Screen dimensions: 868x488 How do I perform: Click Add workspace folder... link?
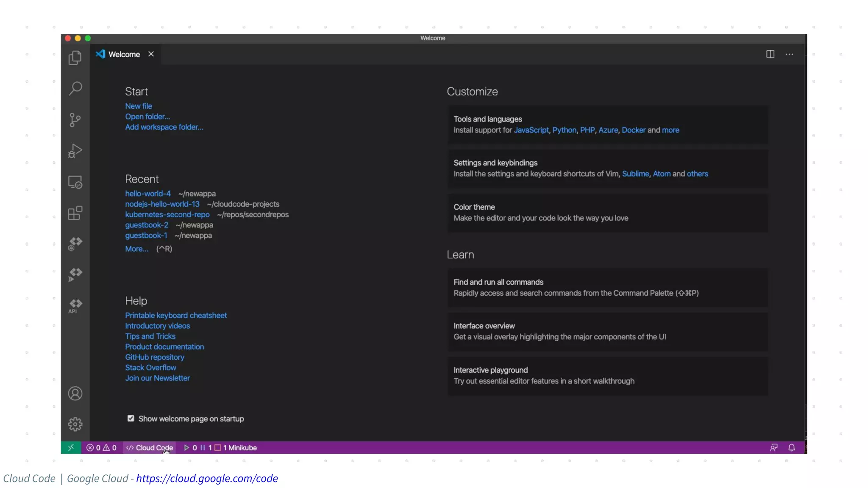164,127
